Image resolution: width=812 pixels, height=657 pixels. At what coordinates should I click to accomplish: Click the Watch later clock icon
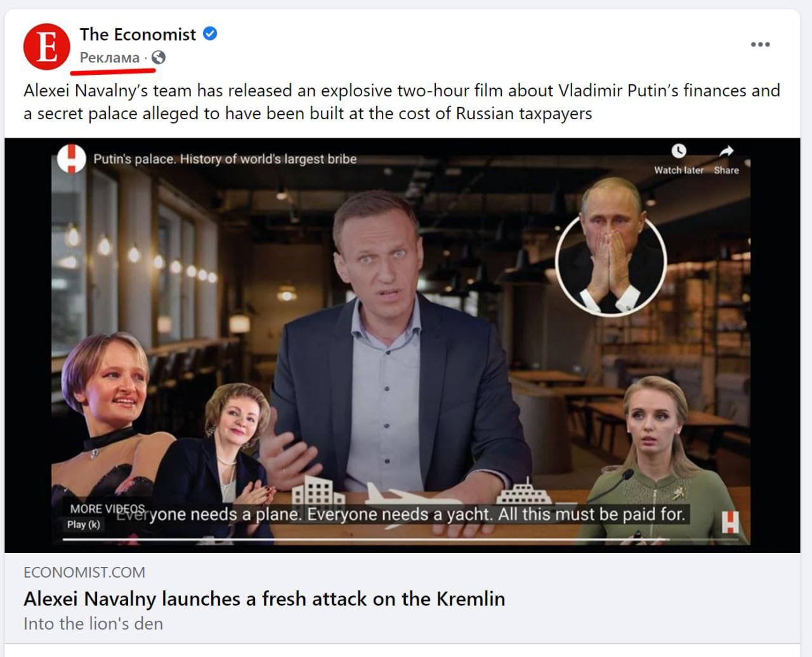point(679,151)
